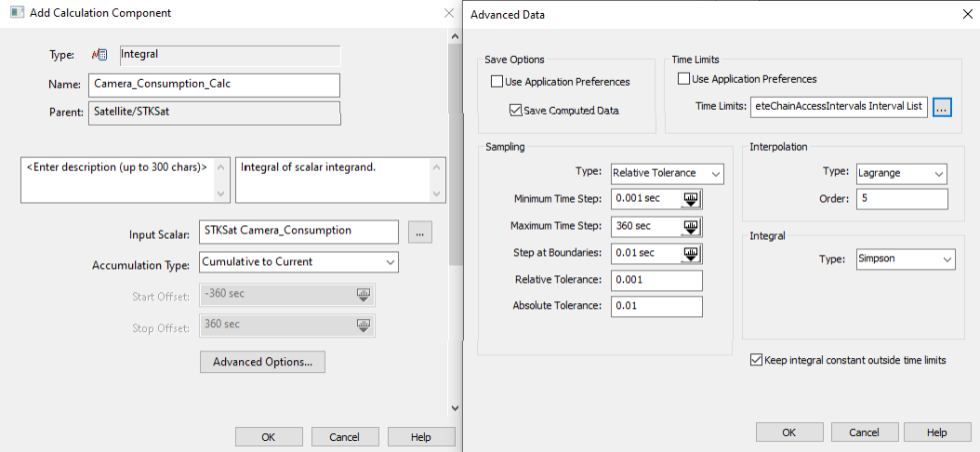
Task: Check Use Application Preferences under Time Limits
Action: click(x=684, y=79)
